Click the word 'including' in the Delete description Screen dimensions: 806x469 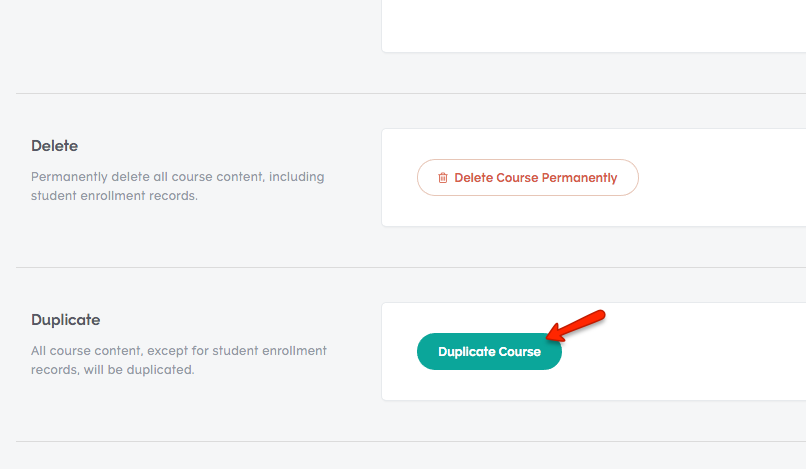[297, 177]
